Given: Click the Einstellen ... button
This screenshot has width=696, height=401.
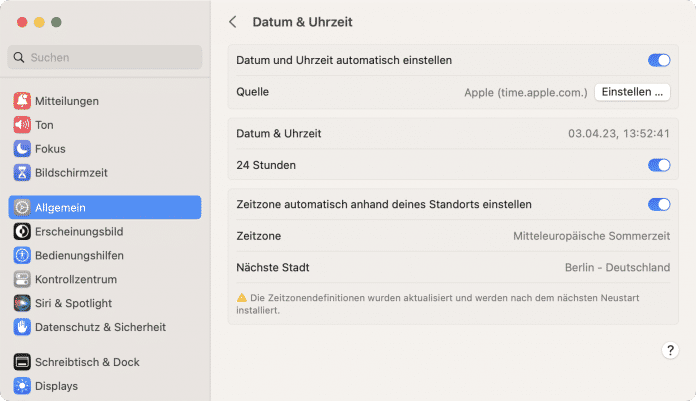Looking at the screenshot, I should [x=632, y=92].
